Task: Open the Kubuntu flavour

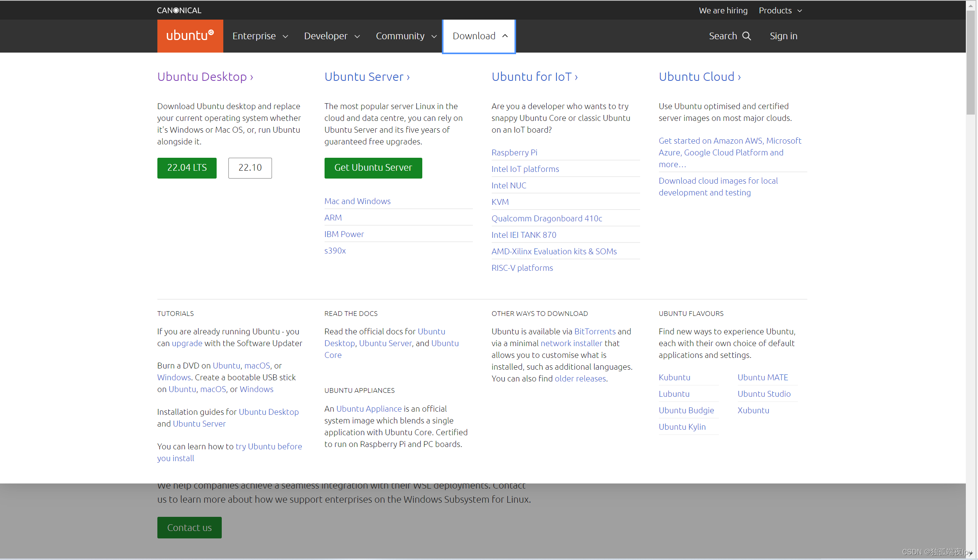Action: [675, 377]
